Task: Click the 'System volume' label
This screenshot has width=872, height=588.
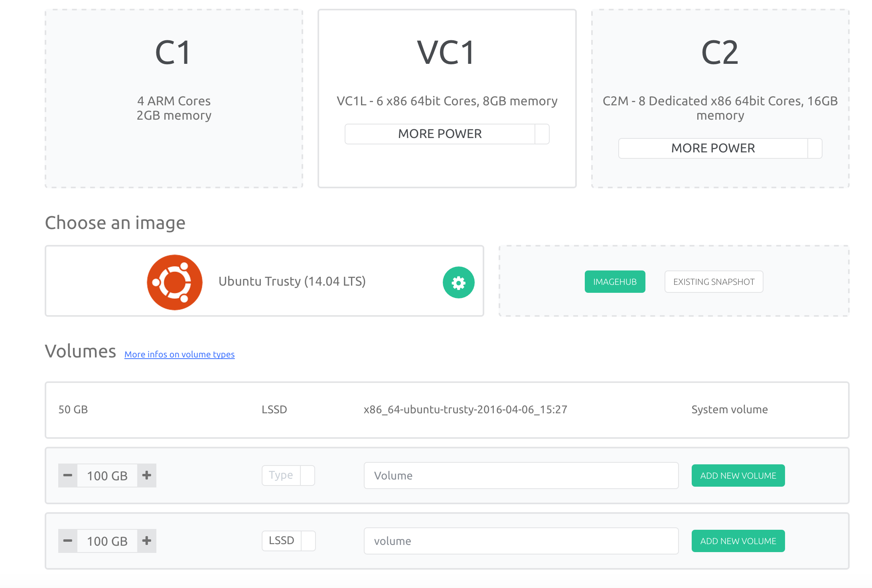Action: pyautogui.click(x=730, y=410)
